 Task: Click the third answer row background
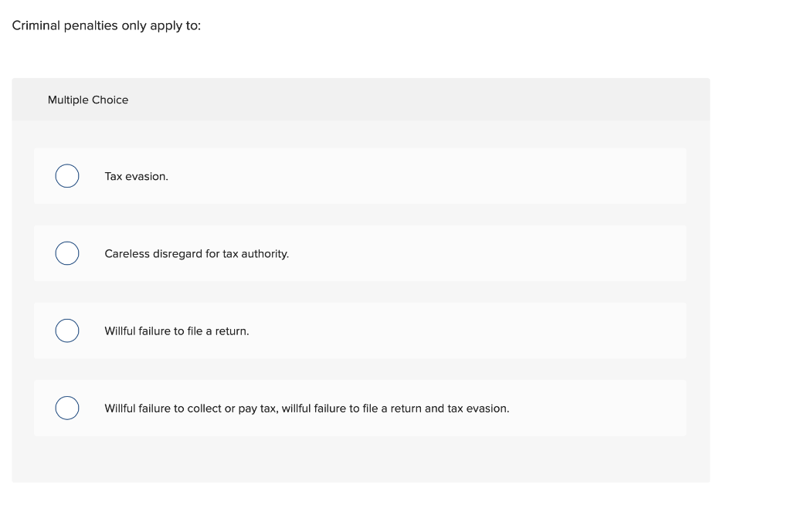click(463, 330)
